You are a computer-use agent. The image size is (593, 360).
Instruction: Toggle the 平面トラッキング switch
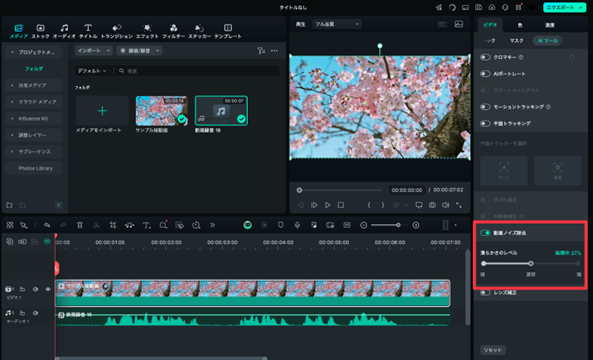485,123
